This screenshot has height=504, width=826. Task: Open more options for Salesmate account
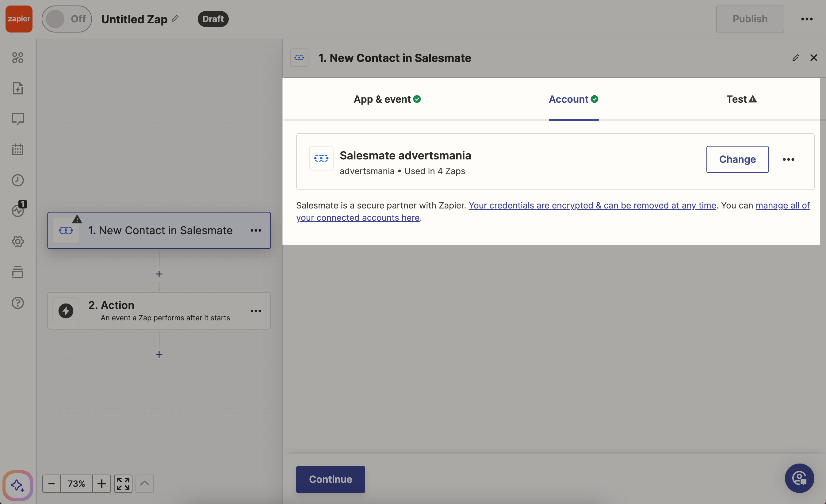[x=788, y=159]
